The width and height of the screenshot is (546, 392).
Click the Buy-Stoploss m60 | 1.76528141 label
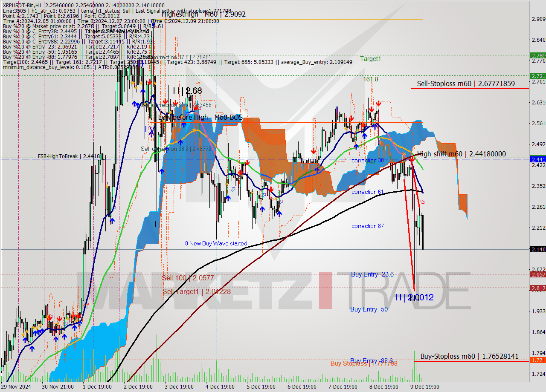469,356
